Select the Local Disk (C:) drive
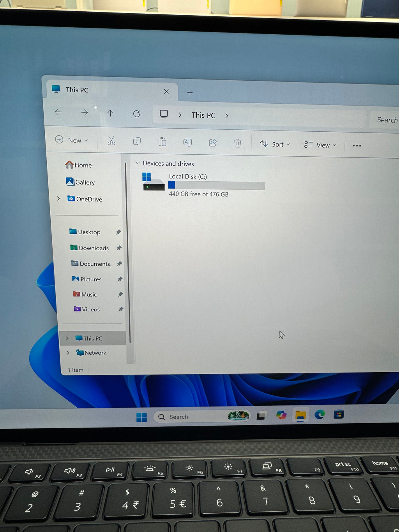Image resolution: width=399 pixels, height=532 pixels. click(203, 185)
